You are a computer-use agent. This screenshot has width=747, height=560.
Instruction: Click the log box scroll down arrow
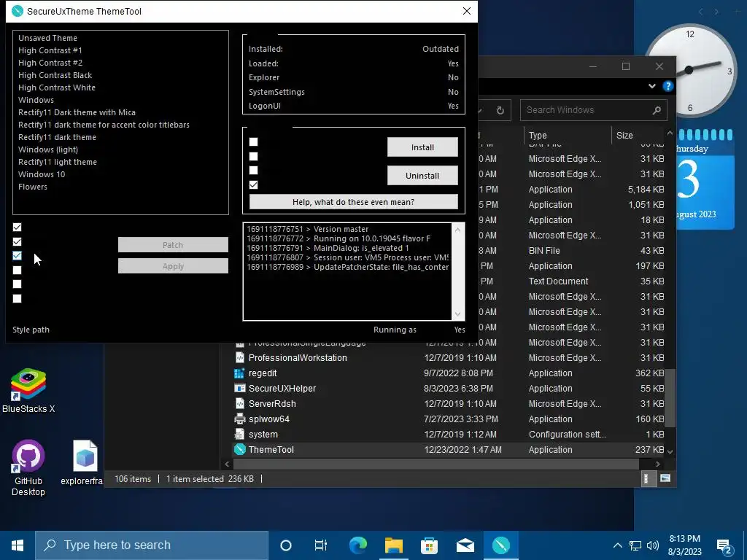(458, 314)
